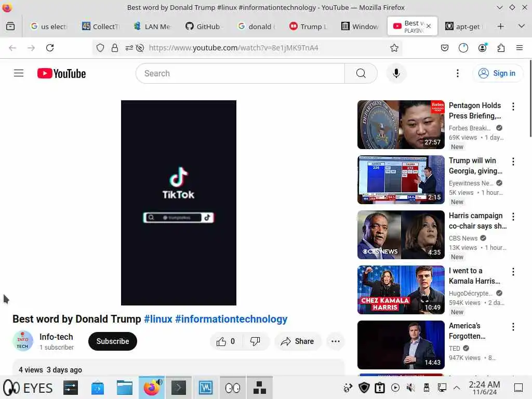Viewport: 532px width, 399px height.
Task: Open the Info-tech channel name link
Action: (56, 337)
